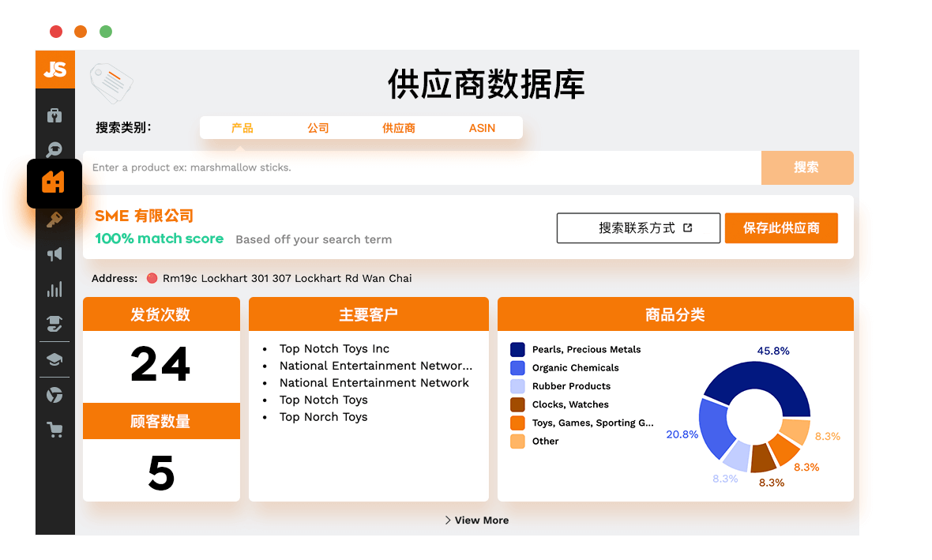Click the JS Jungle Scout logo
This screenshot has height=560, width=932.
point(54,70)
